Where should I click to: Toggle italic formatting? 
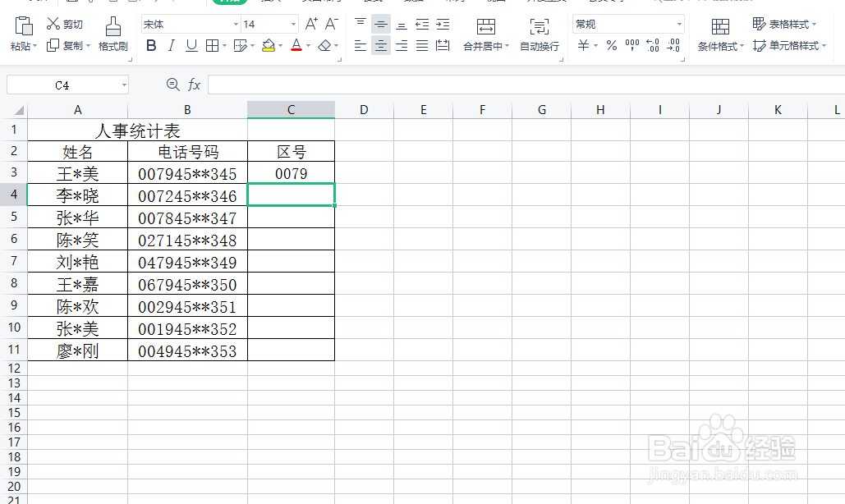point(171,46)
